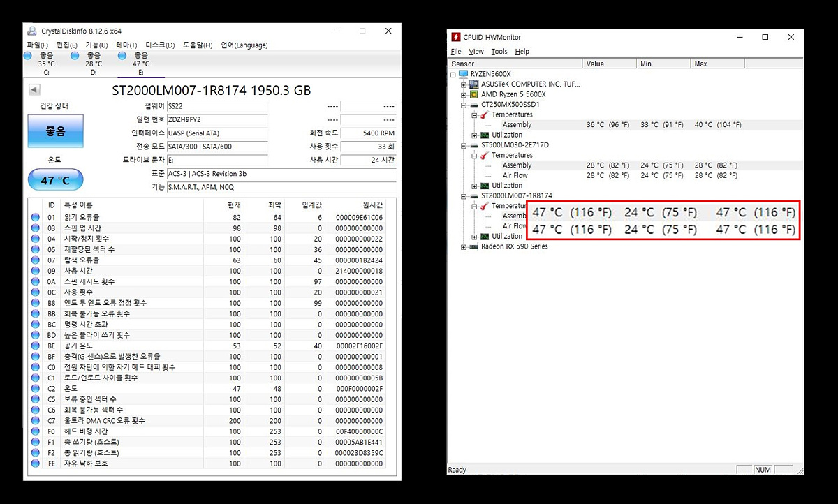The height and width of the screenshot is (504, 838).
Task: Open the 기능(U) menu
Action: coord(96,45)
